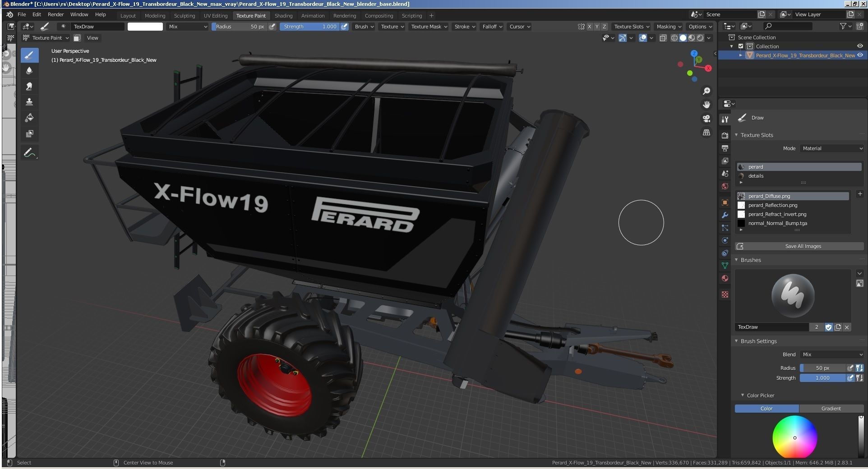
Task: Switch color picker to Gradient
Action: (x=831, y=409)
